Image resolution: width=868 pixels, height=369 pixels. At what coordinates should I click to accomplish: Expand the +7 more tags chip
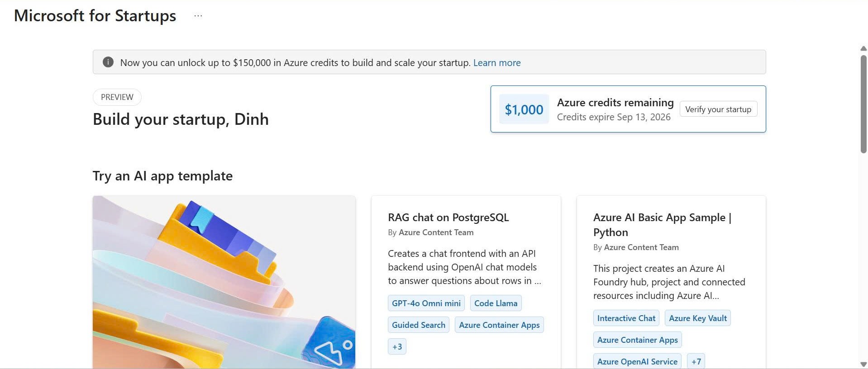696,361
